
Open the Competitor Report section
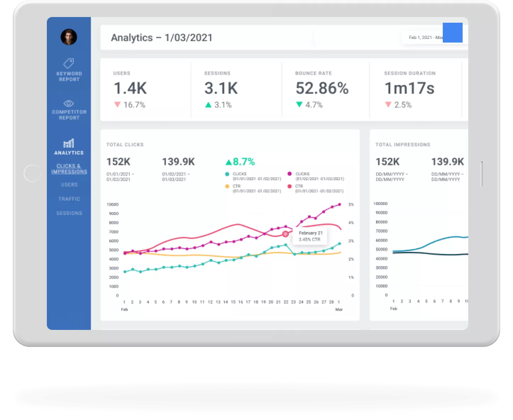[69, 115]
